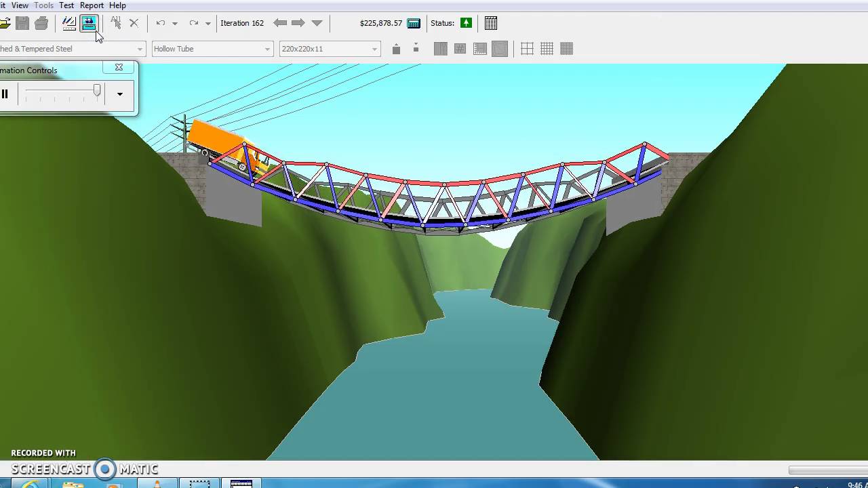Open the screen recorder taskbar icon
The image size is (868, 488).
point(199,483)
